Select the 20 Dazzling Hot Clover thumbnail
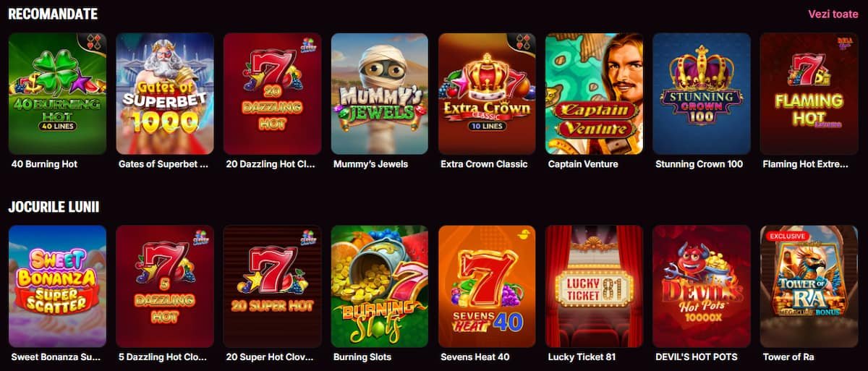 (272, 93)
